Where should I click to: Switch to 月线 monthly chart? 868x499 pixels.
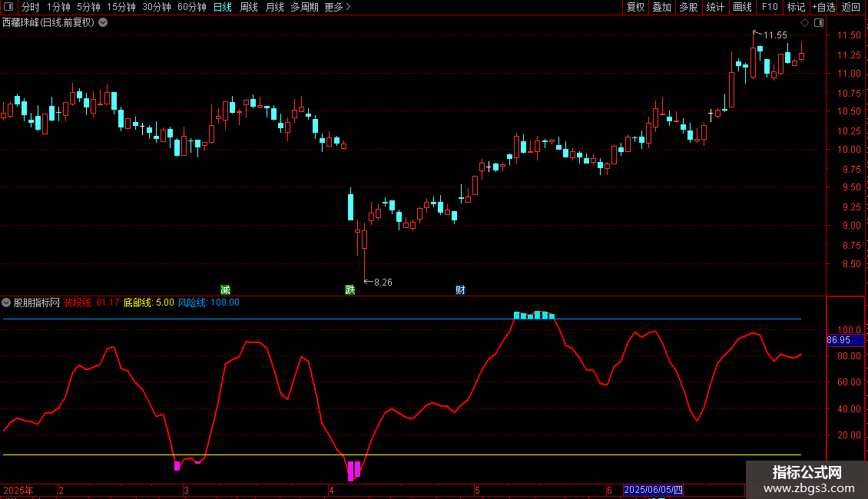pyautogui.click(x=274, y=7)
